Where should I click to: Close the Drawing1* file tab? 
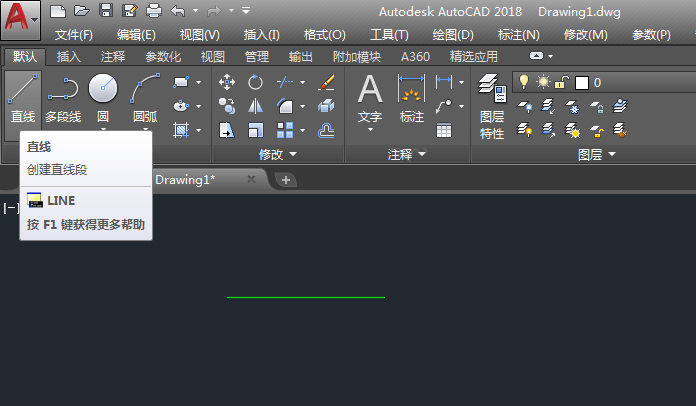(x=251, y=179)
